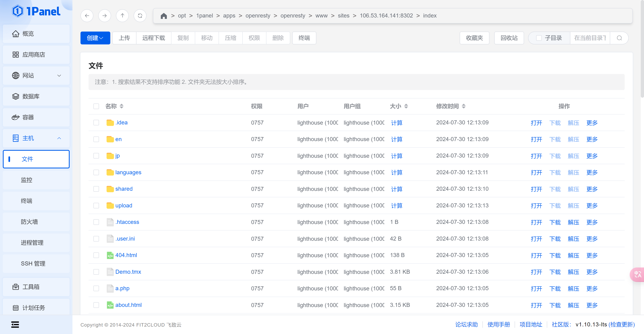Click the 上传 upload button

[x=124, y=38]
